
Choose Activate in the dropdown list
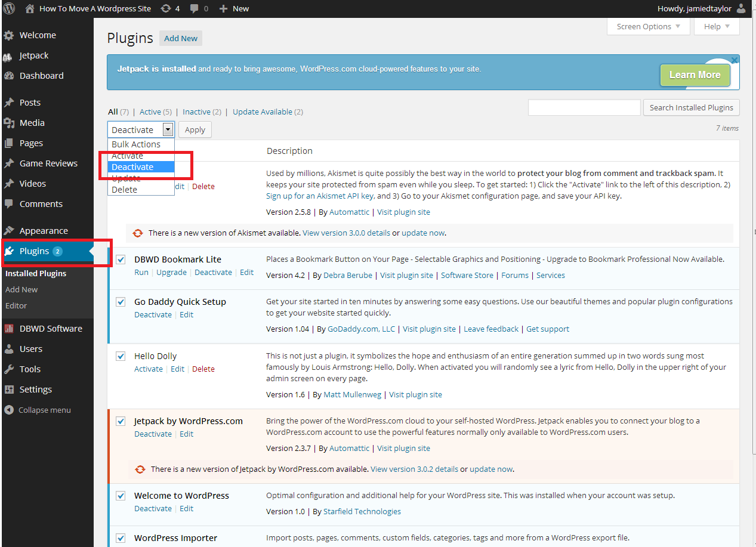(141, 156)
